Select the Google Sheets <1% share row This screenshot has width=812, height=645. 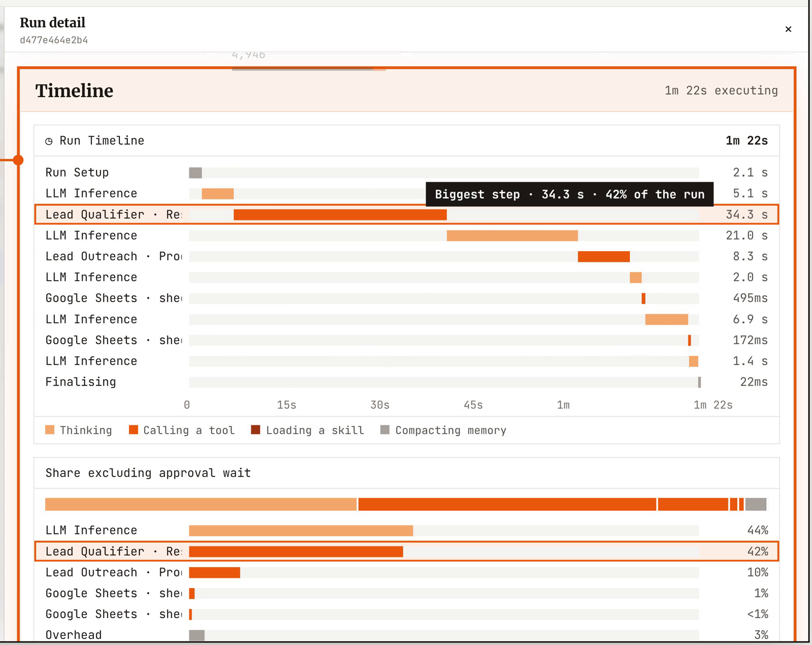(x=407, y=614)
